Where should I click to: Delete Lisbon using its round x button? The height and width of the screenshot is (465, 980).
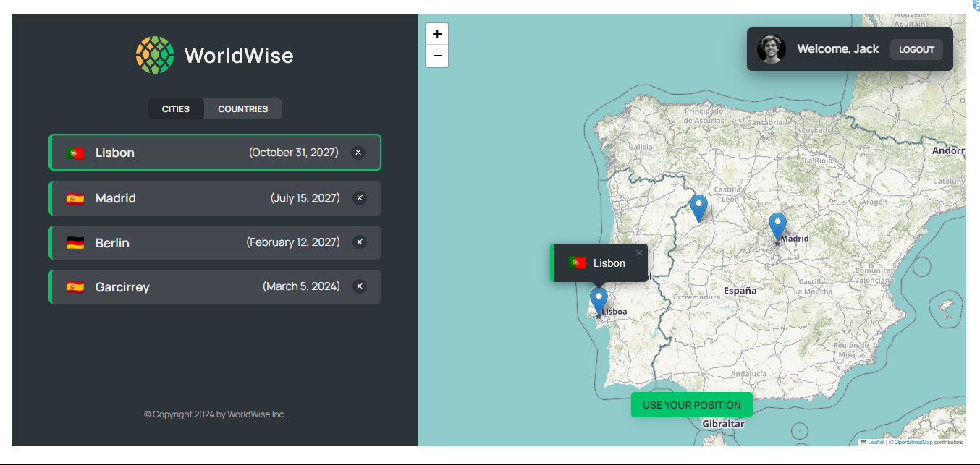[358, 153]
